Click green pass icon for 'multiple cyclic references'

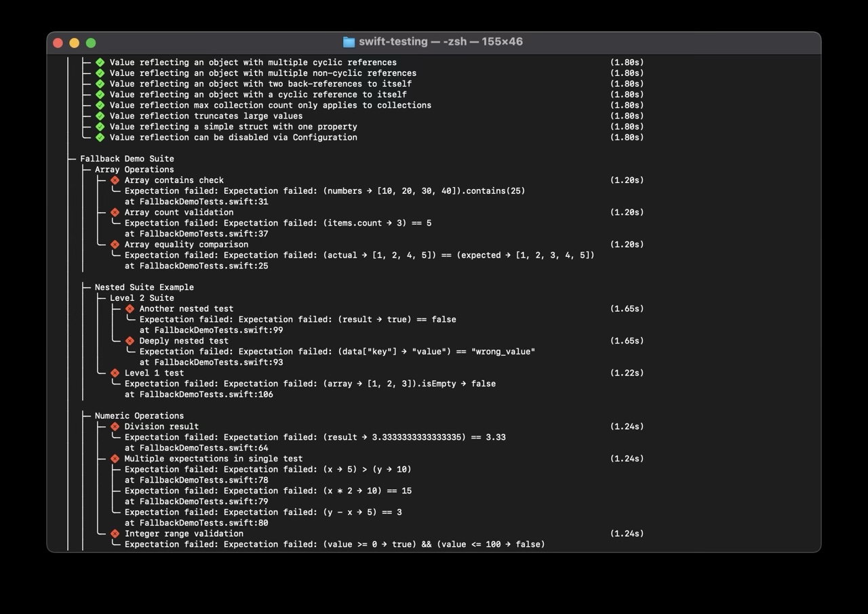coord(100,62)
